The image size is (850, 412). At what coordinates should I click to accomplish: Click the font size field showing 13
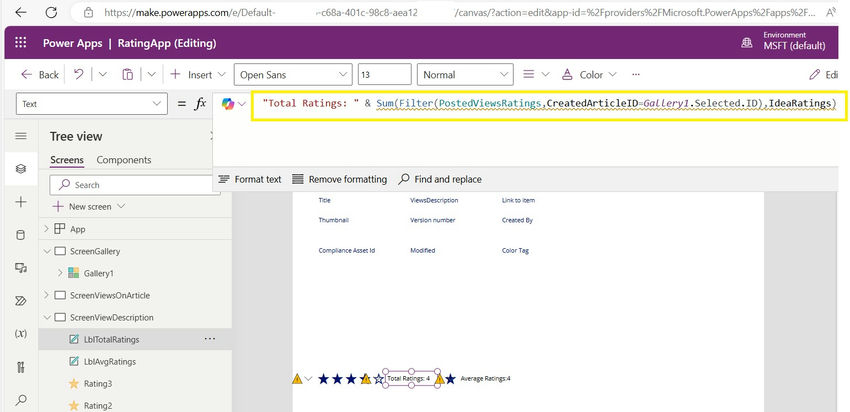384,74
